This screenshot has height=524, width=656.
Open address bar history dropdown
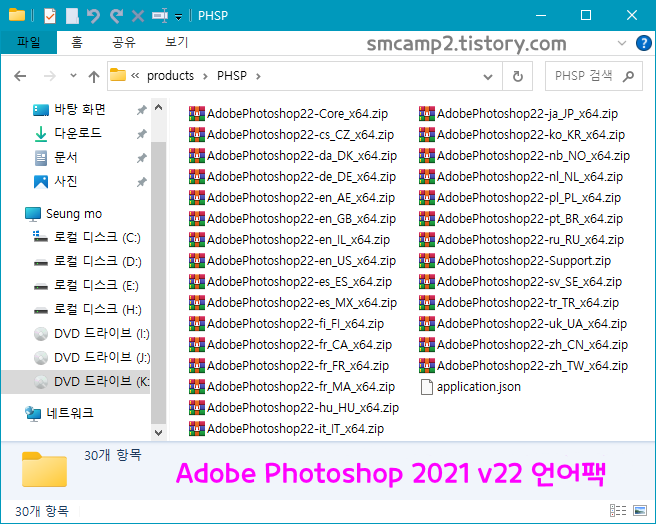point(488,77)
